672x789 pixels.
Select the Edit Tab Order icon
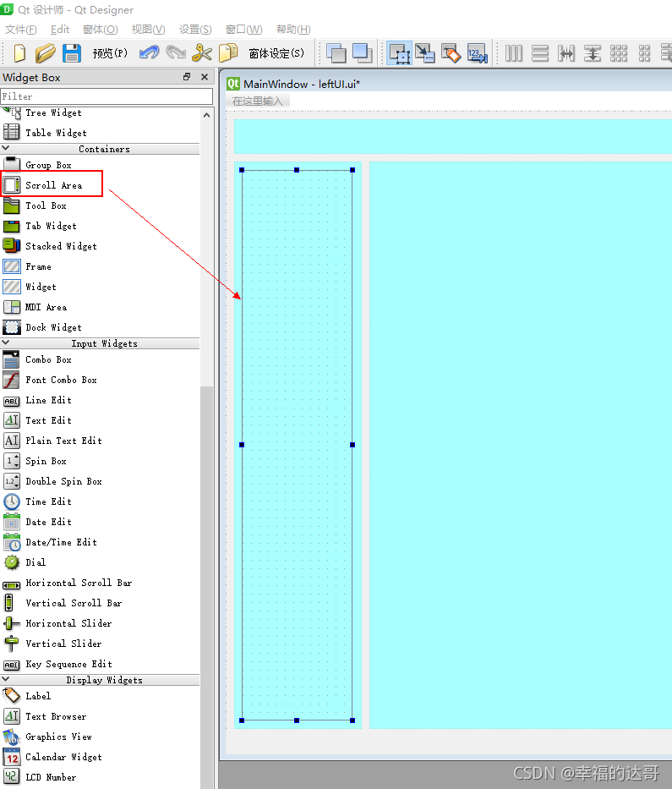click(478, 52)
